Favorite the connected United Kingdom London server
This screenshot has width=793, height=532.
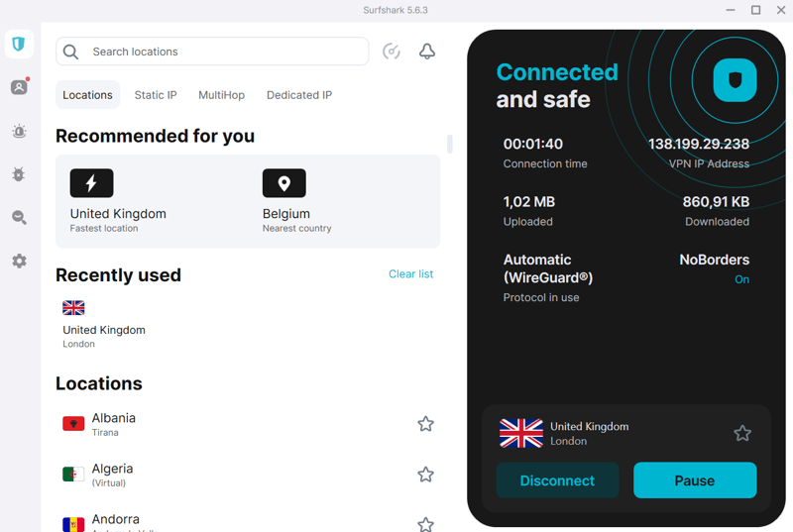click(x=742, y=433)
